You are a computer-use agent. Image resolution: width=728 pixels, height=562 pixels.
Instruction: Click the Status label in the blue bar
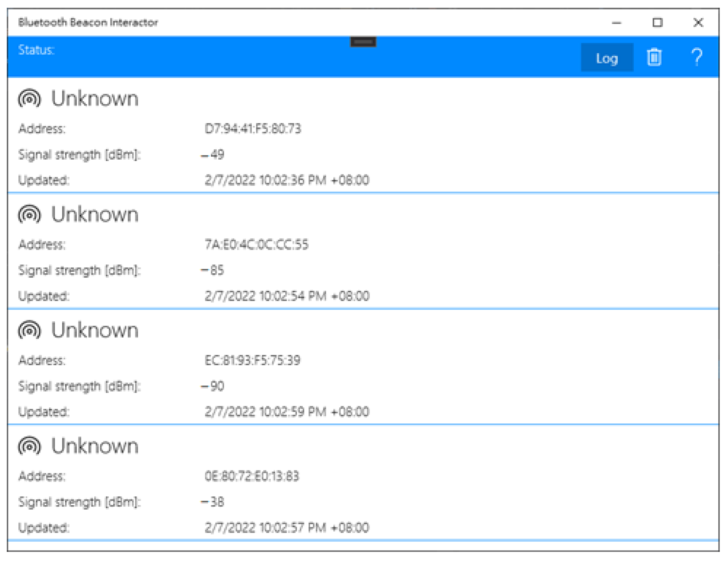click(x=36, y=50)
